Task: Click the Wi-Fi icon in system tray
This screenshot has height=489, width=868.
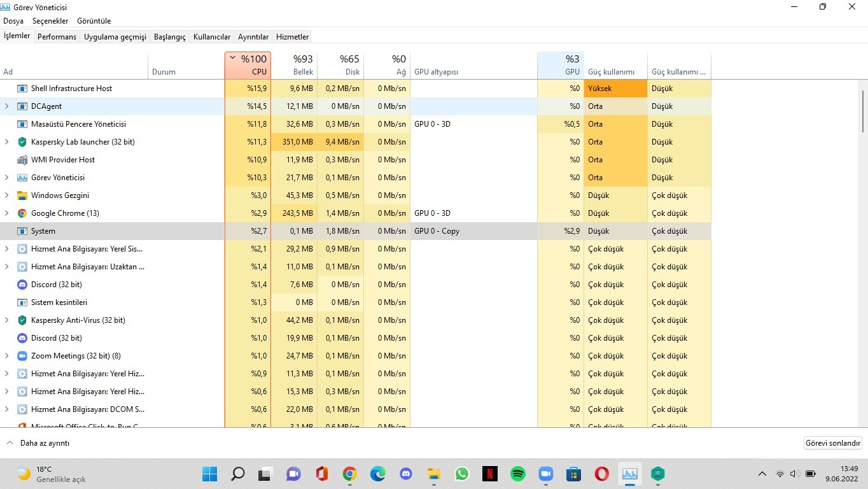Action: (x=780, y=474)
